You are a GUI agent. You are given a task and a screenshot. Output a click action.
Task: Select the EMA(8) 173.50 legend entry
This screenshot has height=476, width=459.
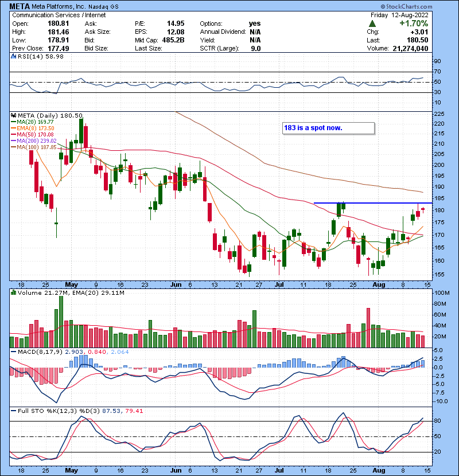tap(32, 128)
